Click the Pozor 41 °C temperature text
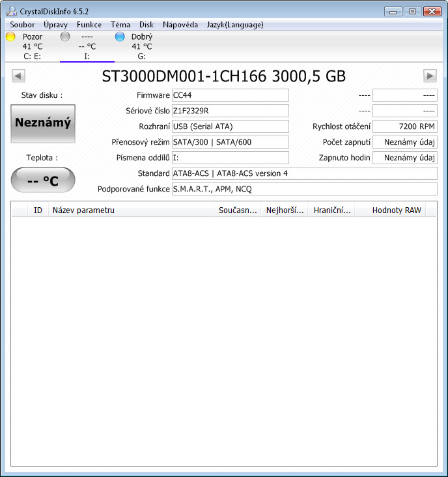 pos(32,46)
